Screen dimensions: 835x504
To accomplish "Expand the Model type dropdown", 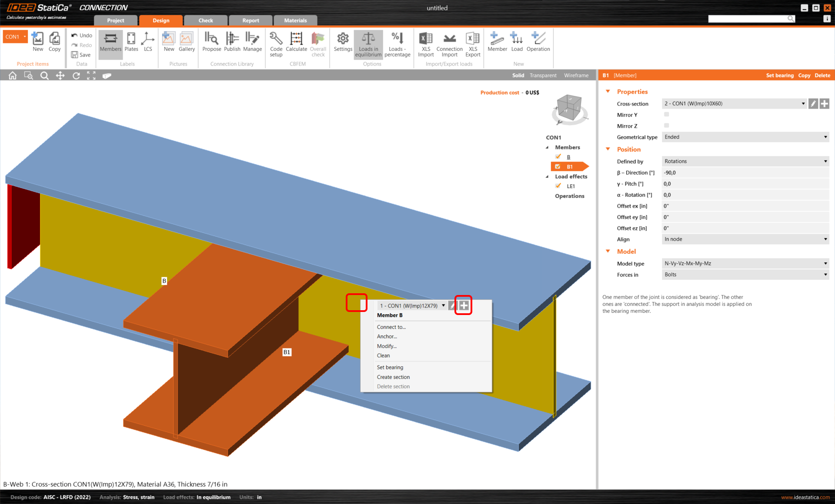I will [745, 264].
